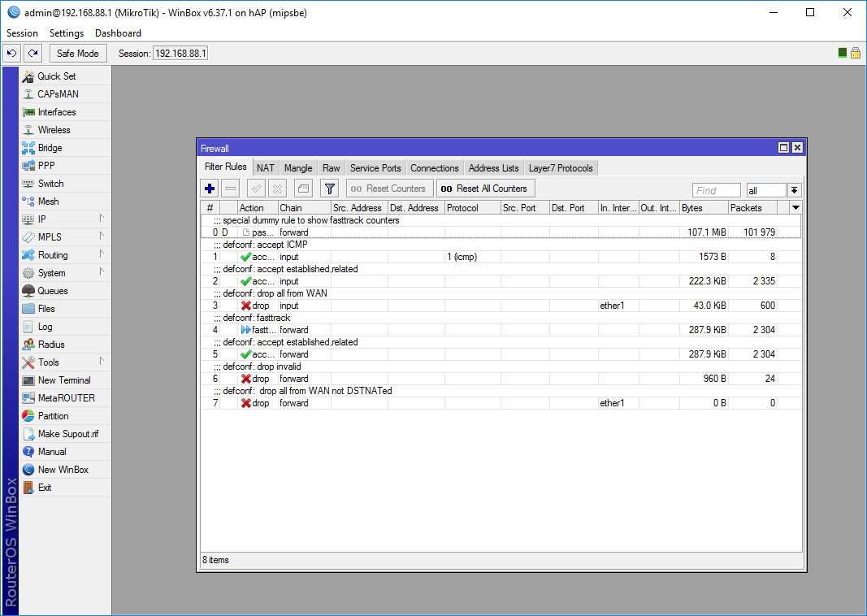Open Partition in the sidebar
867x616 pixels.
point(65,416)
